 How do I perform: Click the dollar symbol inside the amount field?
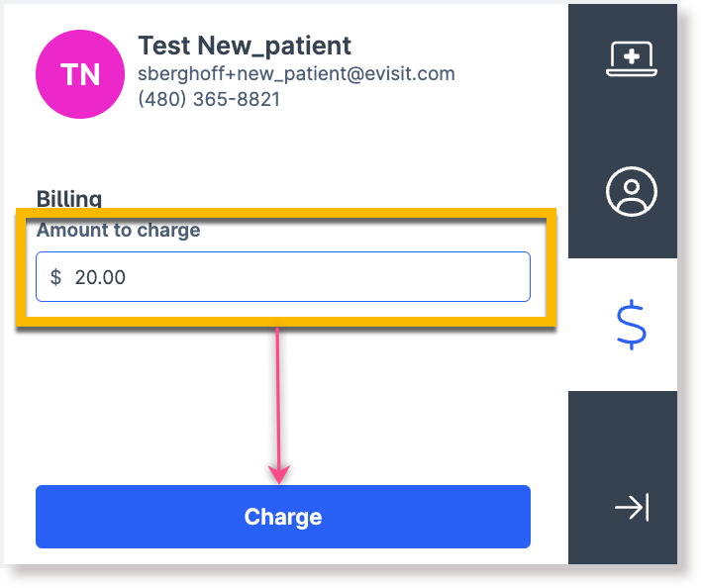(55, 277)
